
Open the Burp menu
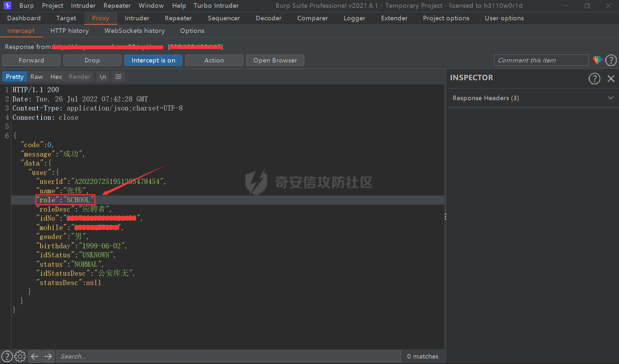point(26,5)
